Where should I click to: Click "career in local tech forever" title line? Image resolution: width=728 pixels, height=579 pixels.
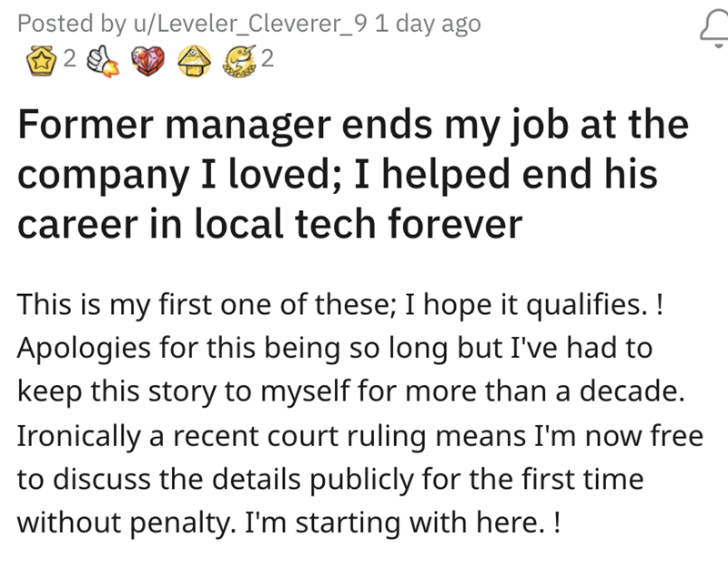click(x=269, y=225)
